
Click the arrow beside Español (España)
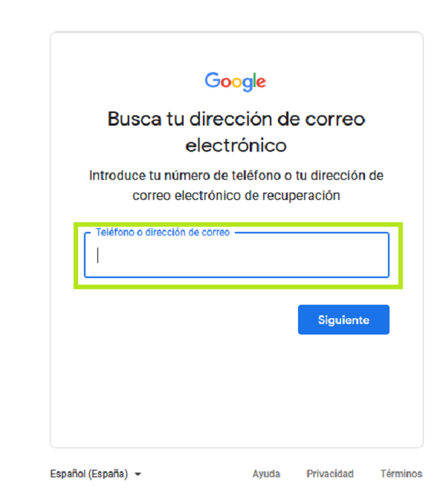point(138,474)
